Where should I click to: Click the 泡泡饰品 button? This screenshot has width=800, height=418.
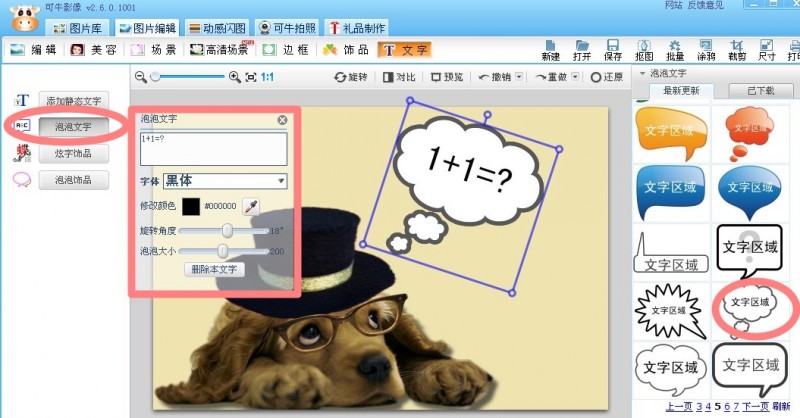click(x=74, y=180)
